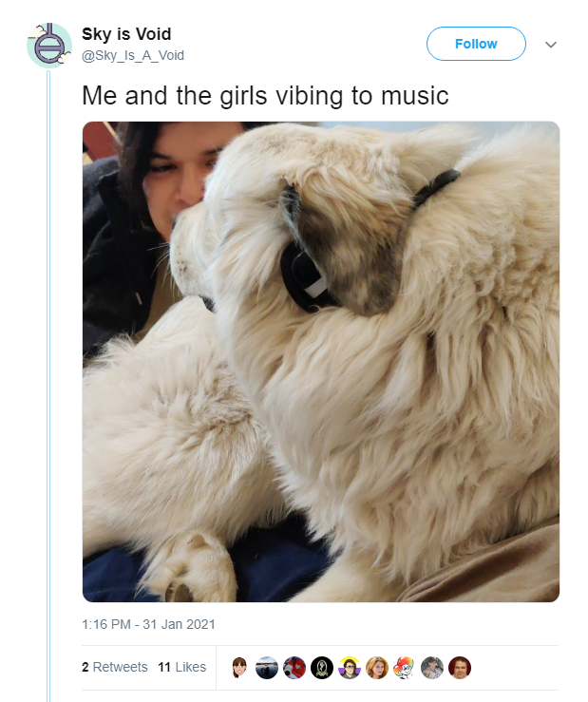Viewport: 588px width, 702px height.
Task: Expand the tweet options chevron menu
Action: tap(551, 45)
